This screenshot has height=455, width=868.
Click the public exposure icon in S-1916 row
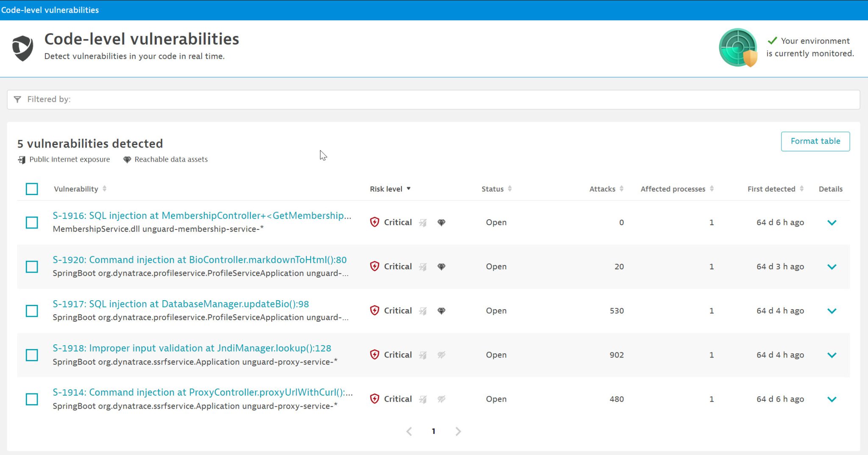[x=423, y=223]
